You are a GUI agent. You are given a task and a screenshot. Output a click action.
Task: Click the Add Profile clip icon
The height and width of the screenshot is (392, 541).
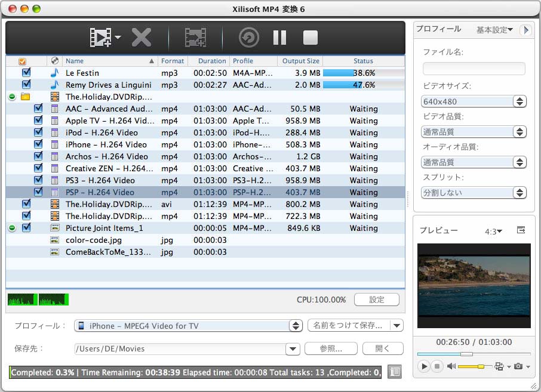pyautogui.click(x=195, y=38)
